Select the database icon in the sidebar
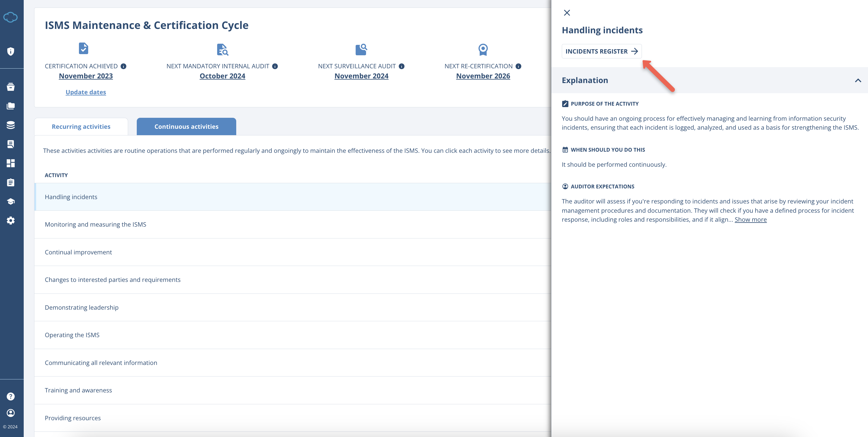The image size is (868, 437). [x=11, y=125]
